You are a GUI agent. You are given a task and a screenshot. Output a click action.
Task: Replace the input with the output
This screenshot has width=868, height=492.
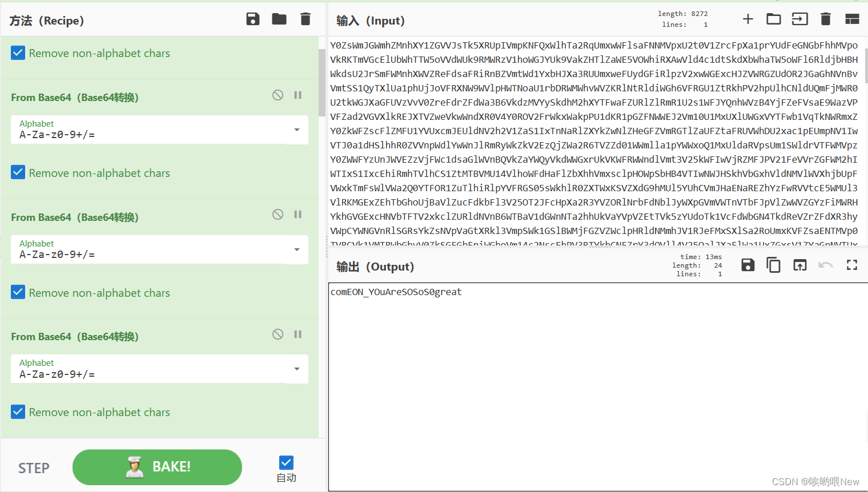pos(800,265)
